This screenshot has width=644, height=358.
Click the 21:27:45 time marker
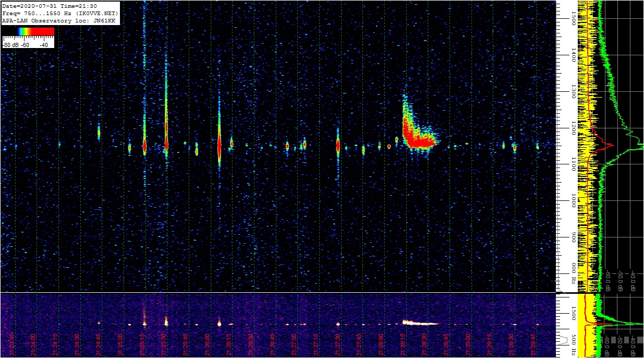pos(360,345)
